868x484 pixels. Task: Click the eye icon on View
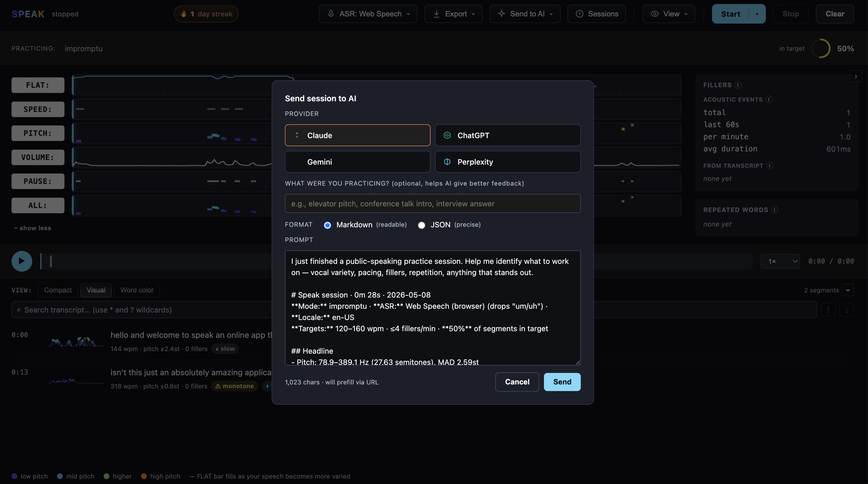click(x=654, y=14)
